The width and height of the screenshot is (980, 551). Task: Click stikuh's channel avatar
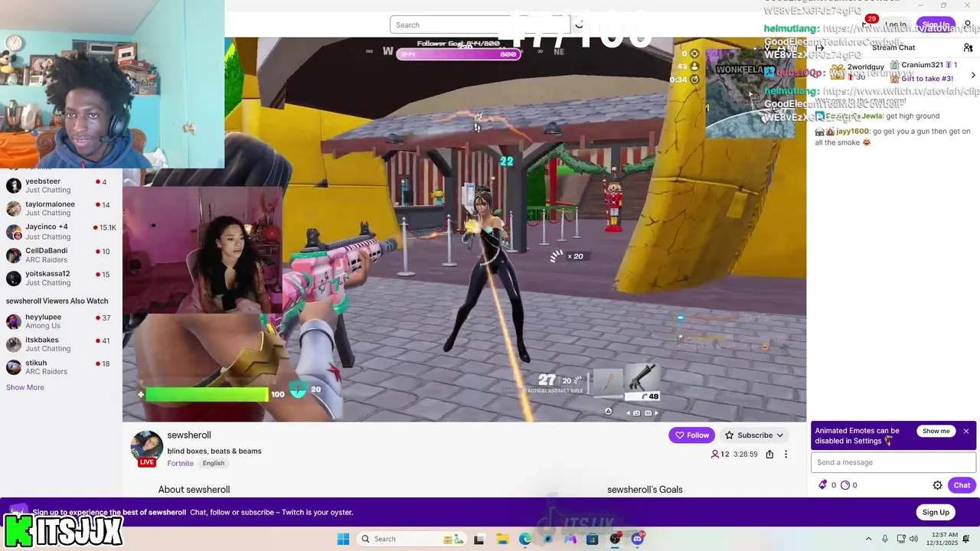[x=14, y=367]
